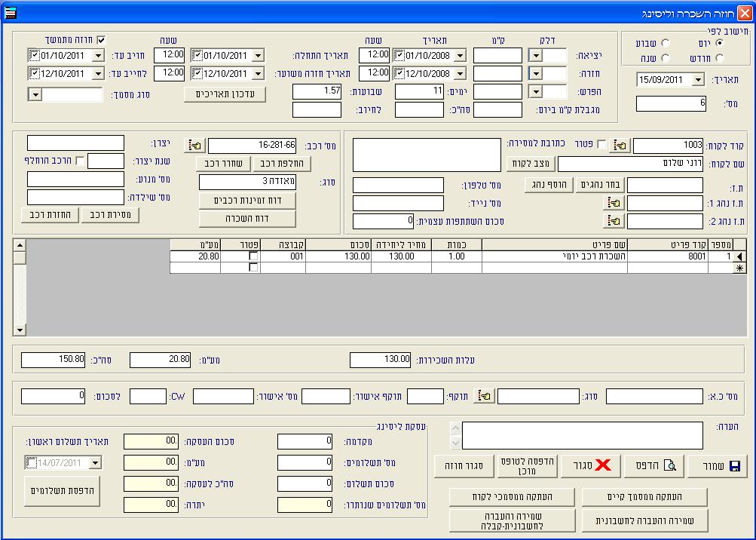Open the return date 12/10/2008 dropdown arrow
The width and height of the screenshot is (756, 540).
460,73
